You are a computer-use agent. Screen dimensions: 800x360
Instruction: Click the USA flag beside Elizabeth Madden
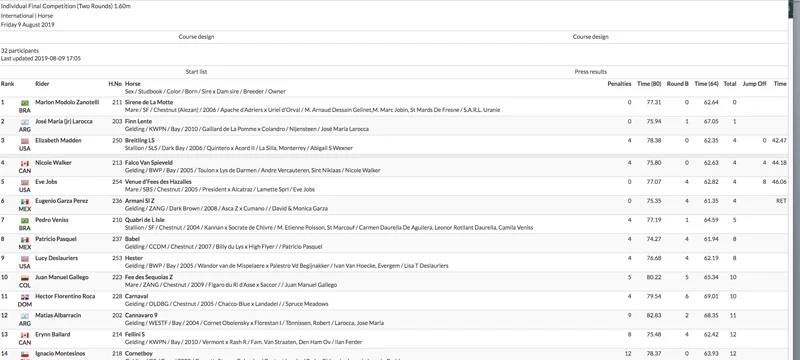point(24,141)
